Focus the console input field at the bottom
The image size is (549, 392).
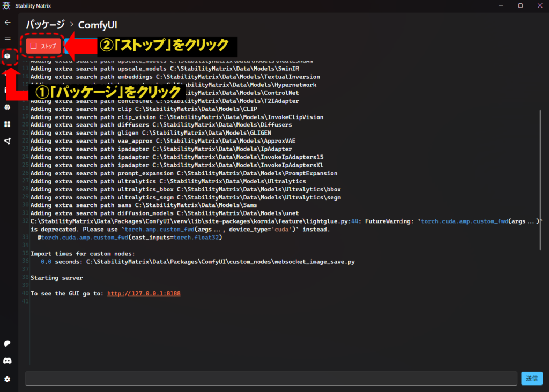click(271, 379)
